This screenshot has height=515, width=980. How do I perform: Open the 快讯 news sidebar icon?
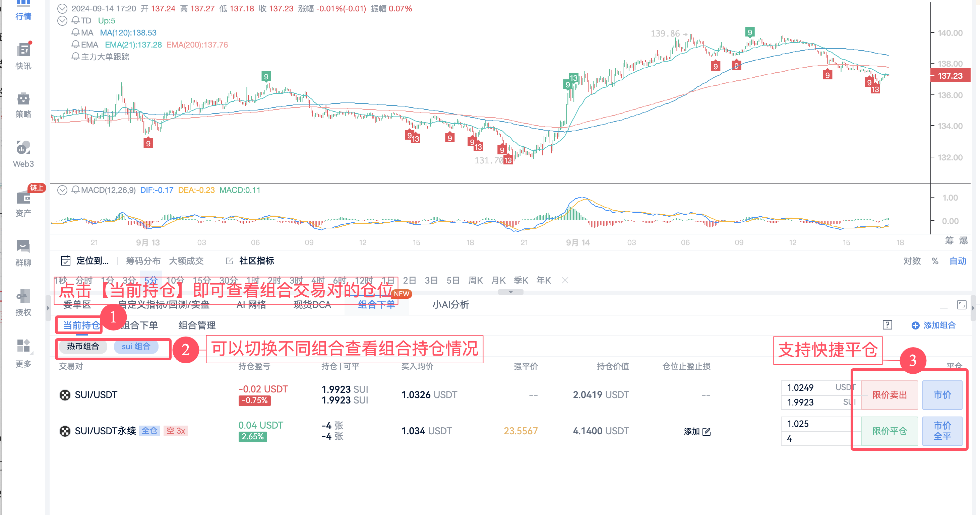click(23, 50)
